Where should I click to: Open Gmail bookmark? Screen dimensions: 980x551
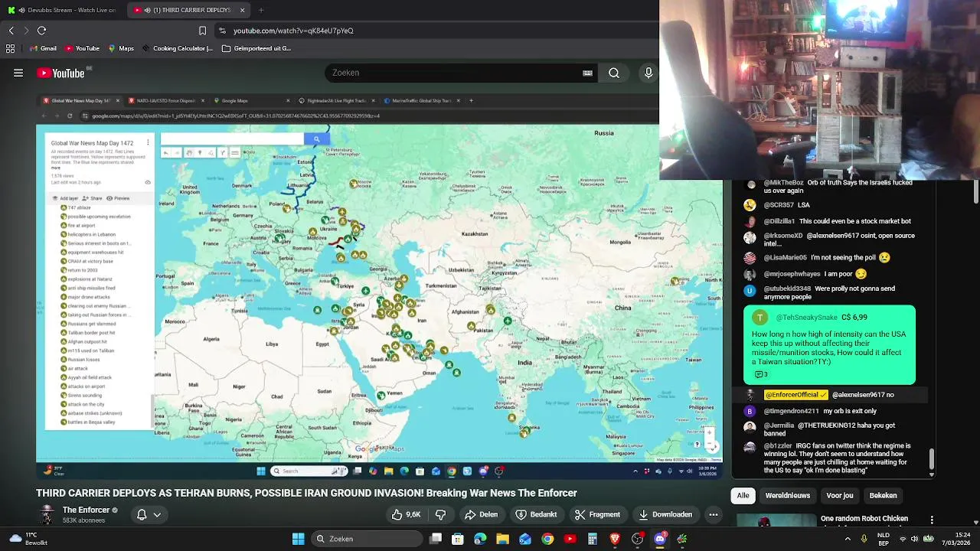click(x=42, y=48)
